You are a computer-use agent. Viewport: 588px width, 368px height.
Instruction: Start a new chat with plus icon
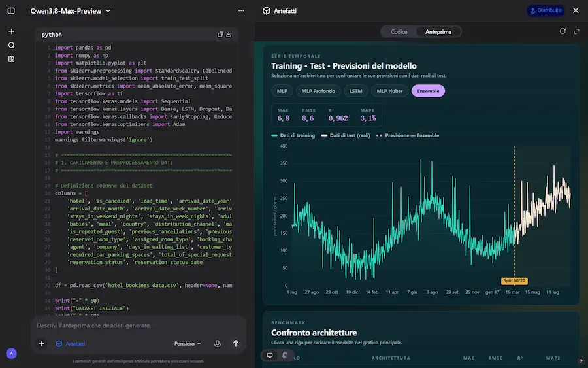[x=11, y=31]
